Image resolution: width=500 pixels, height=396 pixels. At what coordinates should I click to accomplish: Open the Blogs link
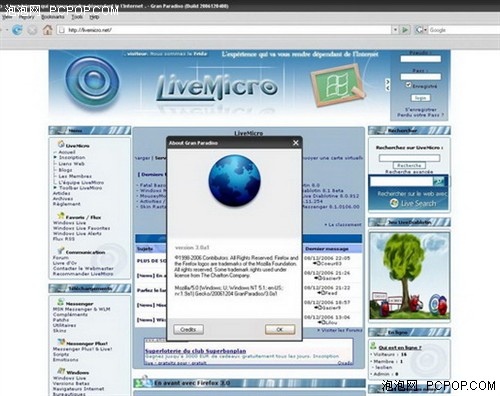(x=65, y=170)
